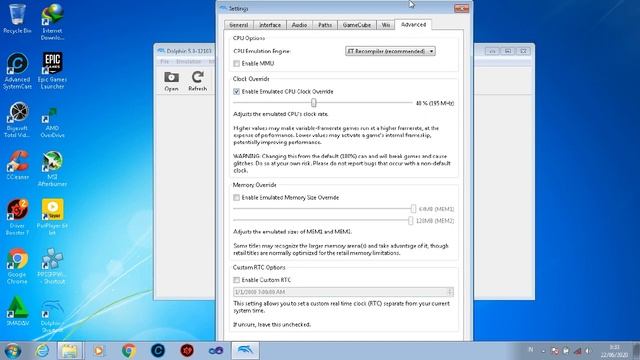This screenshot has height=360, width=640.
Task: Select PotPlayer 64 bit desktop icon
Action: [x=52, y=217]
